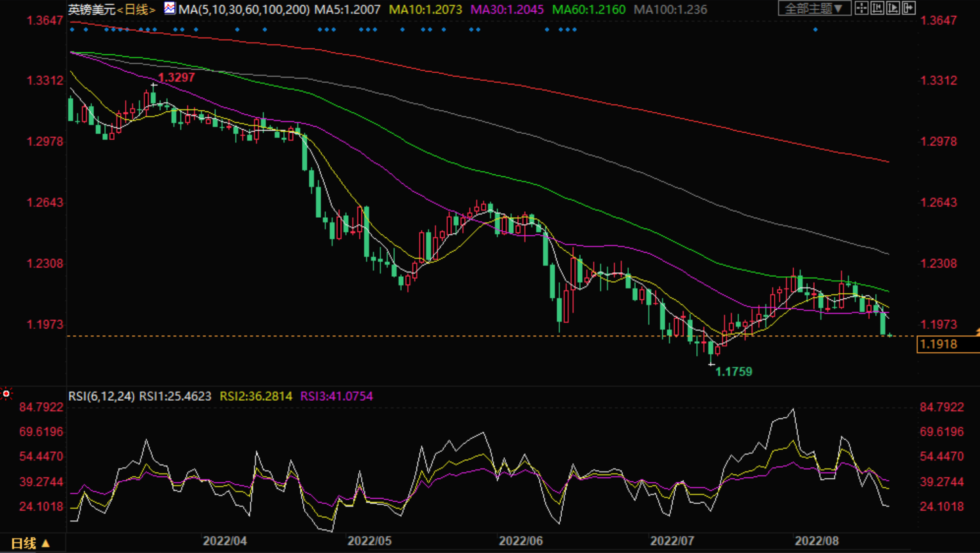The height and width of the screenshot is (553, 980).
Task: Click the 1.3297 high price annotation
Action: [176, 77]
